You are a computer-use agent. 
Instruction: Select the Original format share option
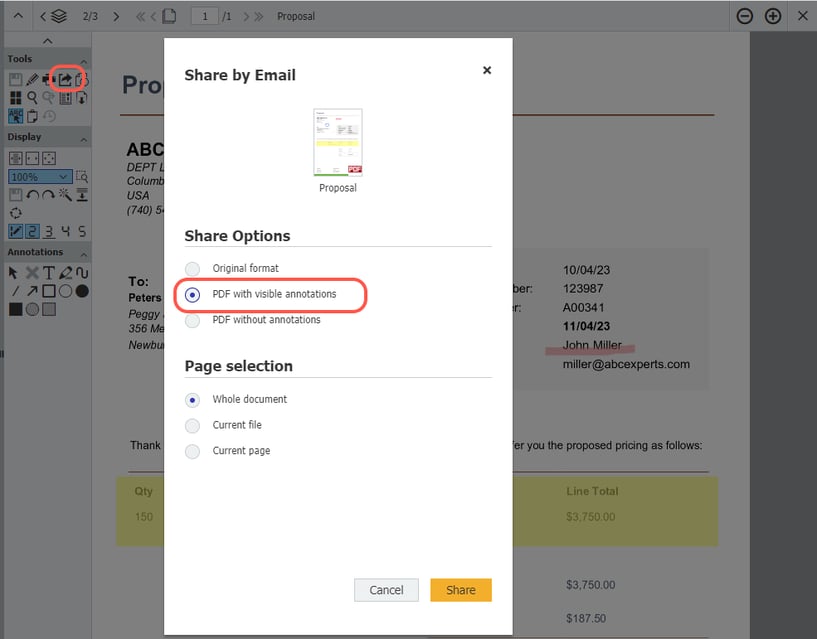click(x=191, y=268)
